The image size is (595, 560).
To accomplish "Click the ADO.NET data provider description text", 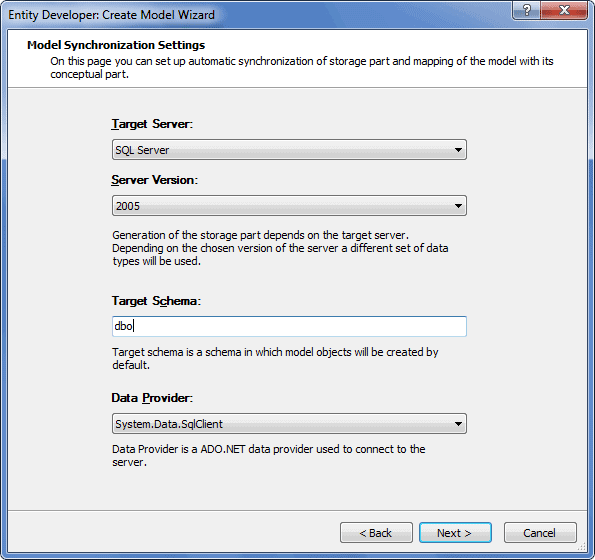I will [269, 456].
